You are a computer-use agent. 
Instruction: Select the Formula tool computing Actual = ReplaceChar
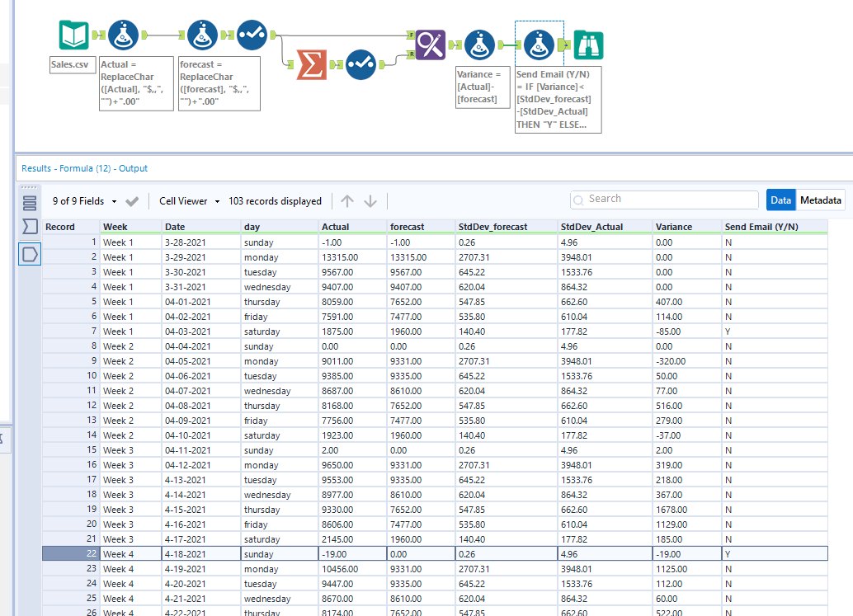125,35
